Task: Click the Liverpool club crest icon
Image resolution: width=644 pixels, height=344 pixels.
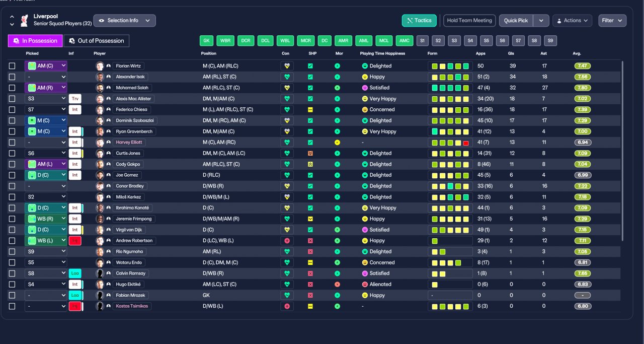Action: [24, 21]
